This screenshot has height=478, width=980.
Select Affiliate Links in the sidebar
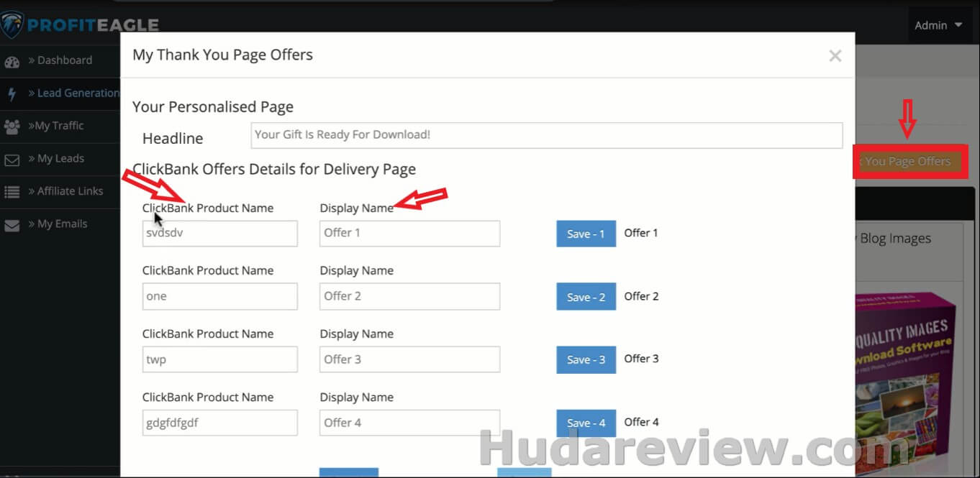pyautogui.click(x=69, y=191)
